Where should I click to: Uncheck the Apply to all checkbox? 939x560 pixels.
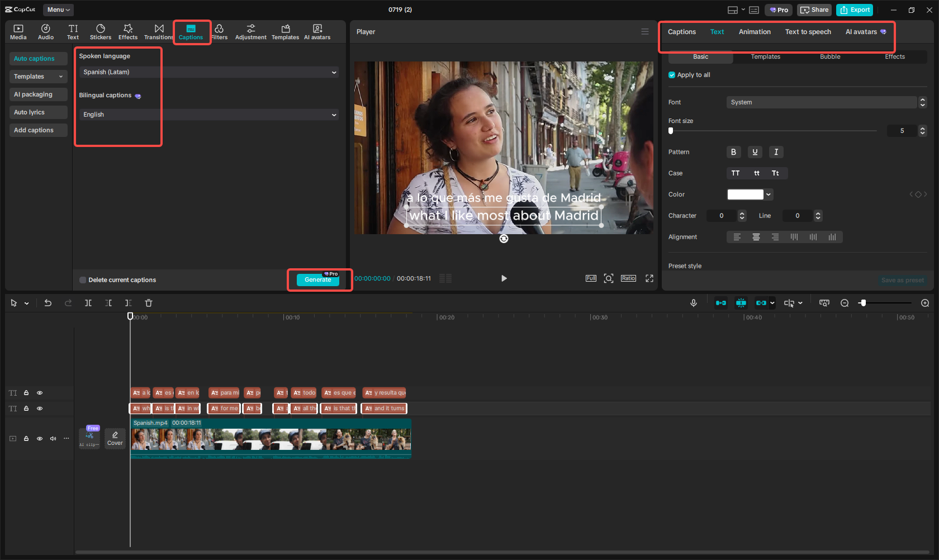672,75
